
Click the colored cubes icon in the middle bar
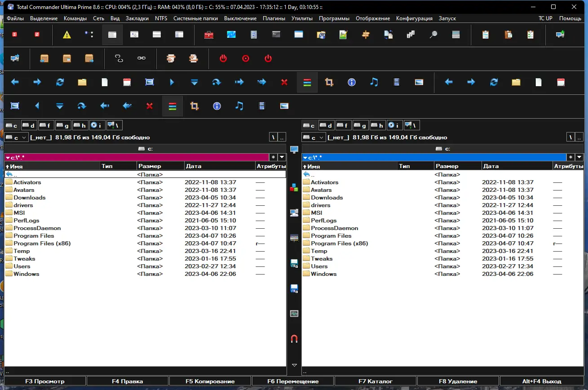tap(294, 187)
